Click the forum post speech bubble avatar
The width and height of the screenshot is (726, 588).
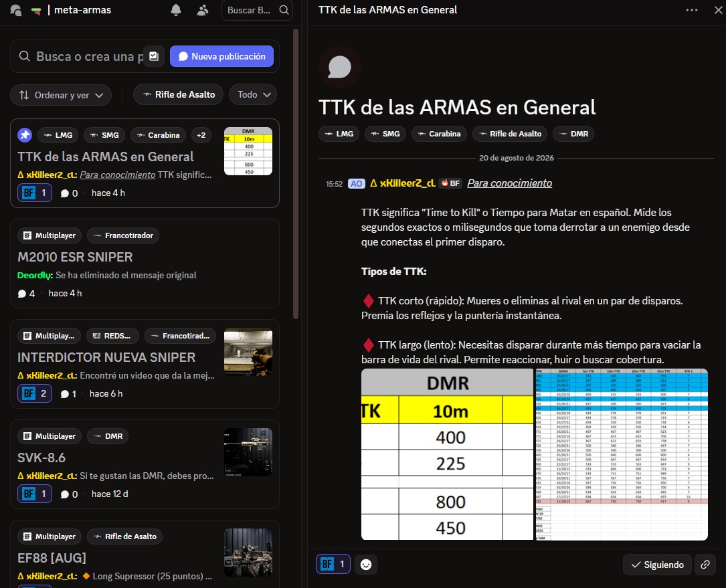click(339, 67)
